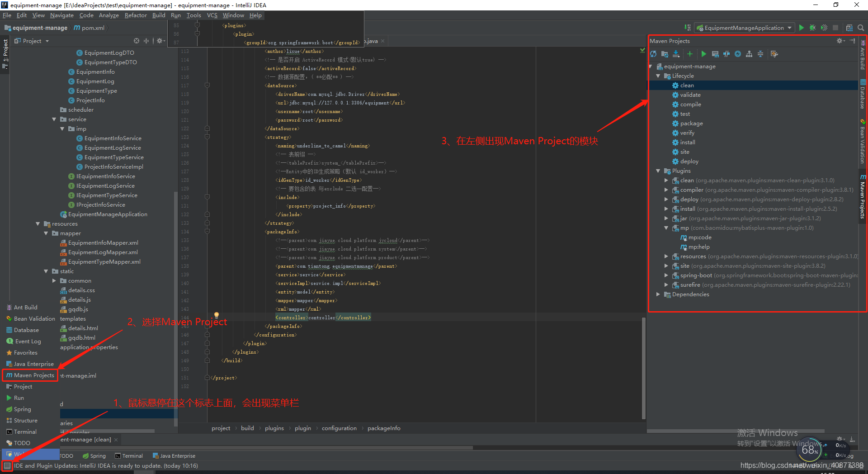Screen dimensions: 868x474
Task: Toggle tool window bars with bottom-left square icon
Action: (x=7, y=465)
